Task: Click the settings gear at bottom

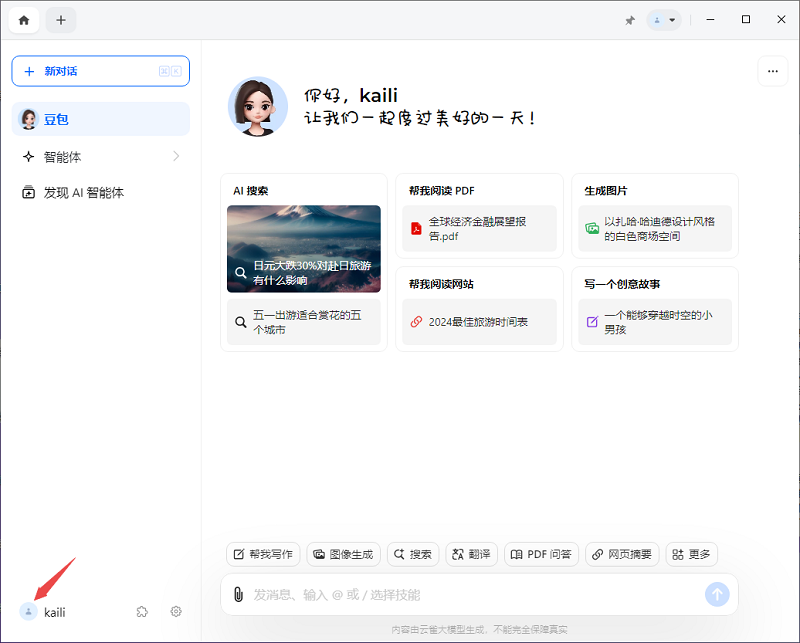Action: (x=176, y=611)
